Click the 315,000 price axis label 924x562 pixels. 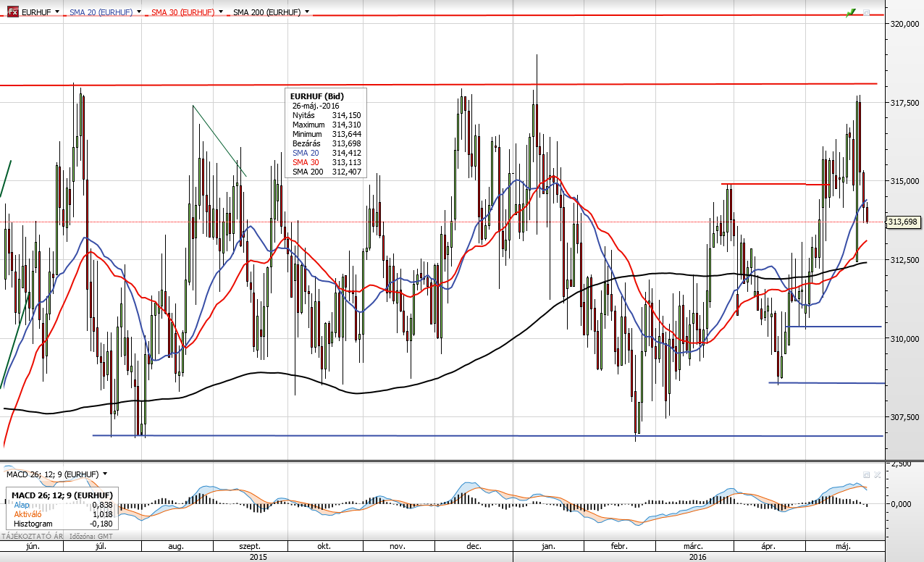point(905,181)
